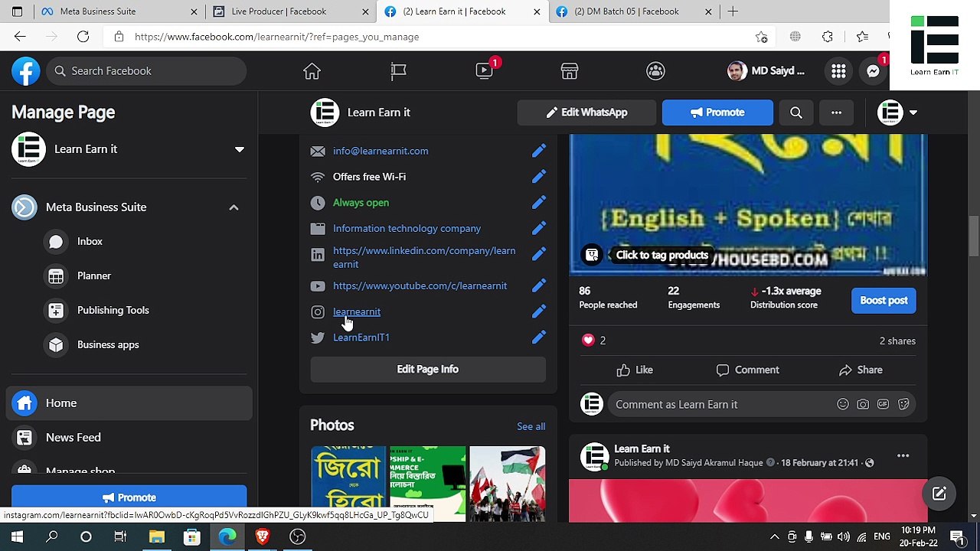
Task: Open the Palestine flag photo thumbnail
Action: coord(508,484)
